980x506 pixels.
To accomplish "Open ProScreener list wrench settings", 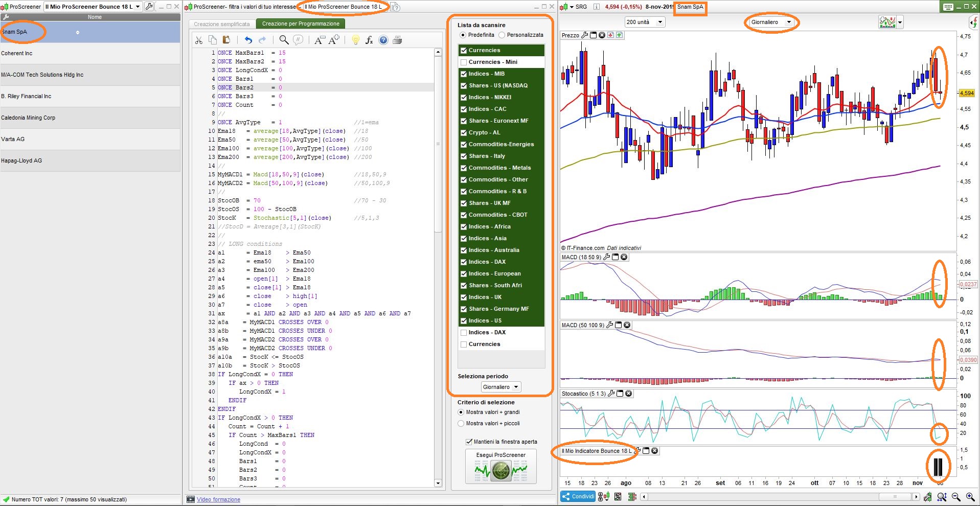I will point(149,7).
